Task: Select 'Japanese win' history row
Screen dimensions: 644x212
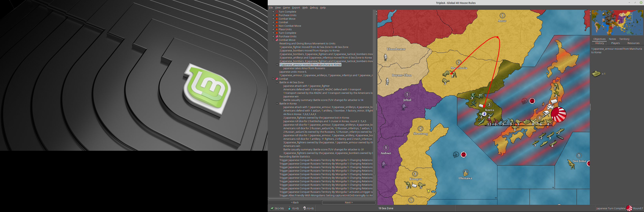Action: tap(291, 97)
